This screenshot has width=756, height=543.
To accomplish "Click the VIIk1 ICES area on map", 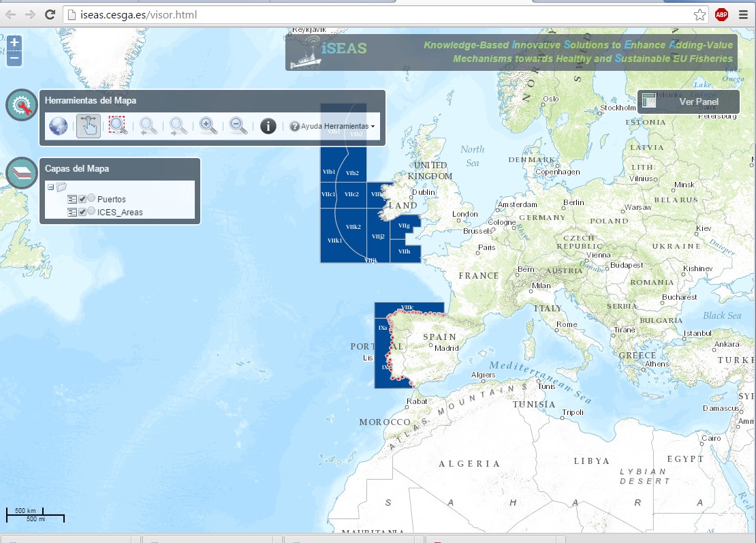I will tap(334, 240).
